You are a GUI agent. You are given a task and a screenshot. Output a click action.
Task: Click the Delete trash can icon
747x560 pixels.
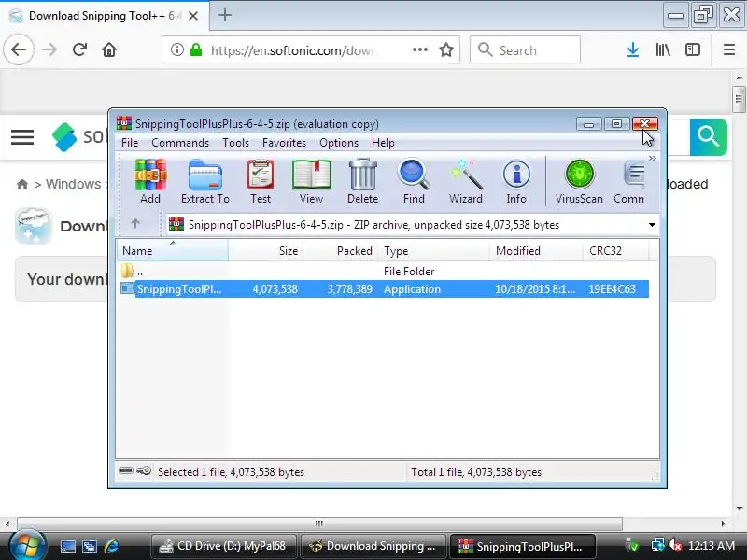point(362,181)
